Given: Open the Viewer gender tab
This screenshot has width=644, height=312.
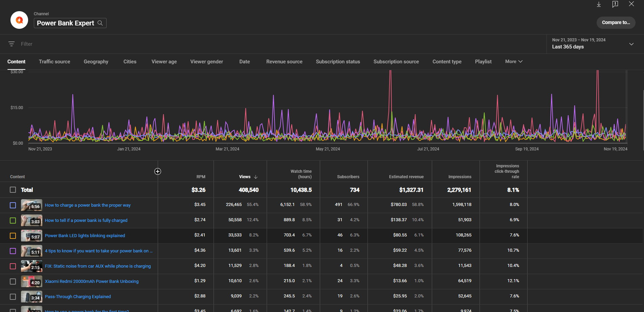Looking at the screenshot, I should click(x=207, y=62).
